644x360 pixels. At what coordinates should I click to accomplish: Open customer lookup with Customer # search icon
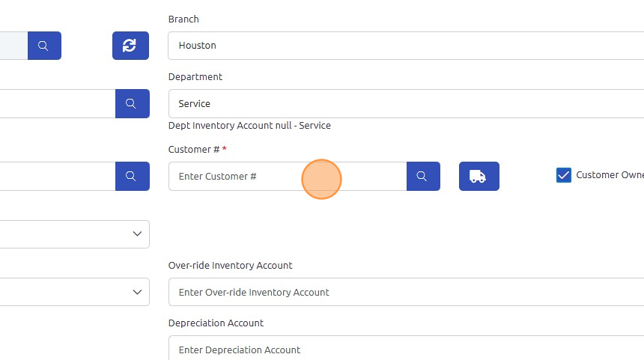[422, 176]
